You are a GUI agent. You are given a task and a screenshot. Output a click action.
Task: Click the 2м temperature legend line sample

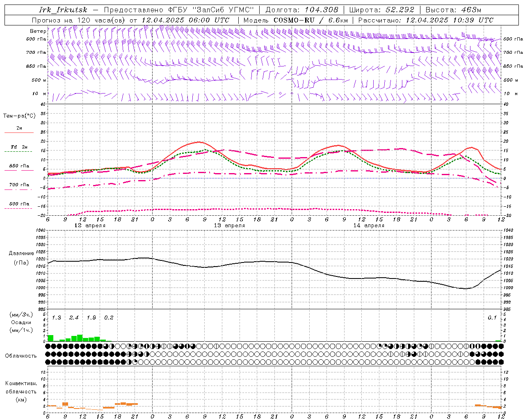pos(19,133)
